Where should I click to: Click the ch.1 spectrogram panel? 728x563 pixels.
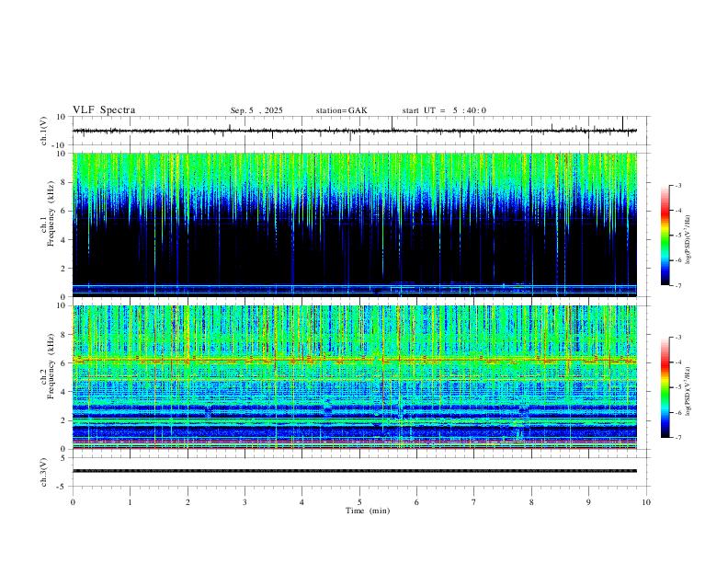pyautogui.click(x=355, y=224)
